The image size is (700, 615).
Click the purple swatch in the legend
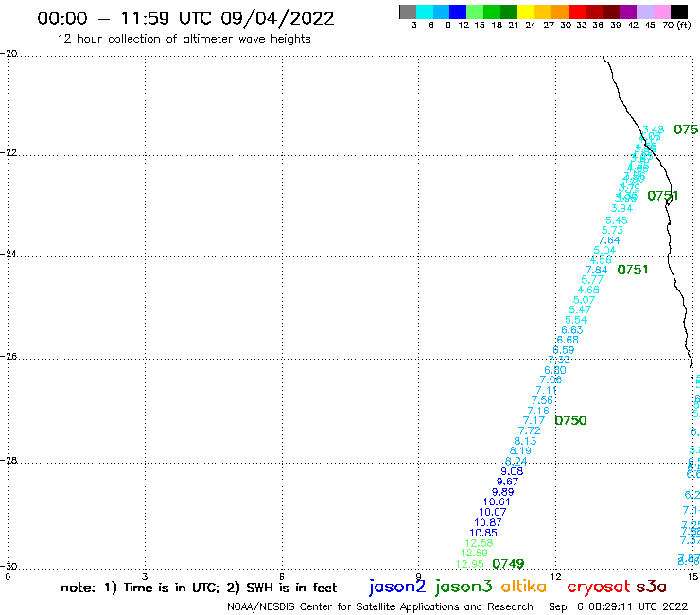tap(628, 11)
